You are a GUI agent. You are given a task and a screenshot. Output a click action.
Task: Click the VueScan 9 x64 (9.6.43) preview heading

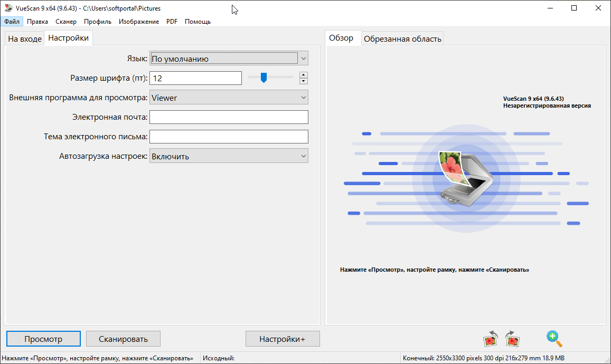(x=533, y=99)
